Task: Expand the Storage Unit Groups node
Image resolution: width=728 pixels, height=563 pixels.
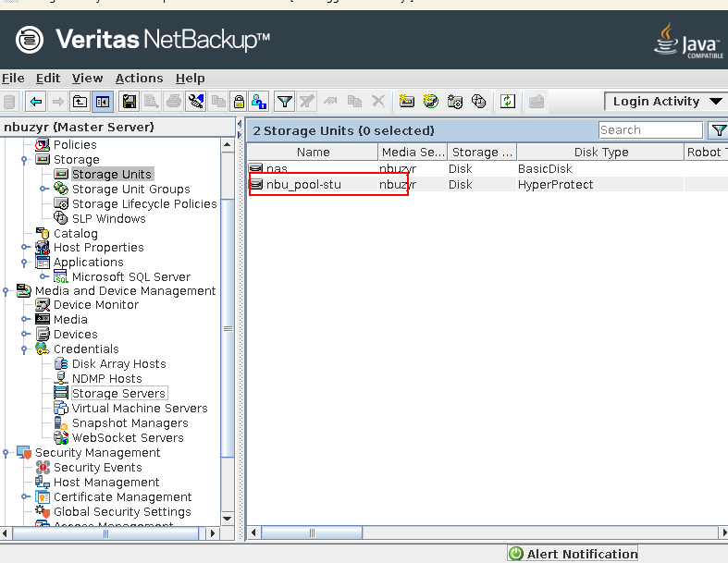Action: (x=43, y=189)
